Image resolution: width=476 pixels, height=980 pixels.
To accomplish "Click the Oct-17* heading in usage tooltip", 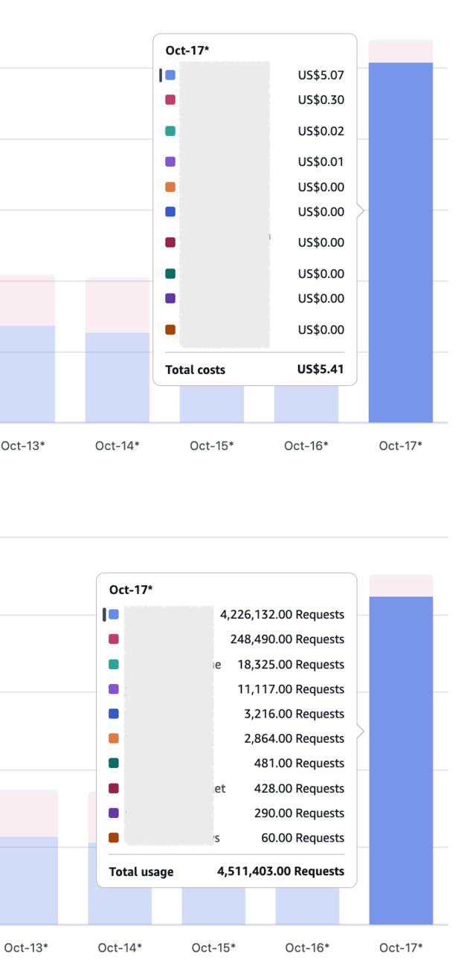I will coord(131,589).
